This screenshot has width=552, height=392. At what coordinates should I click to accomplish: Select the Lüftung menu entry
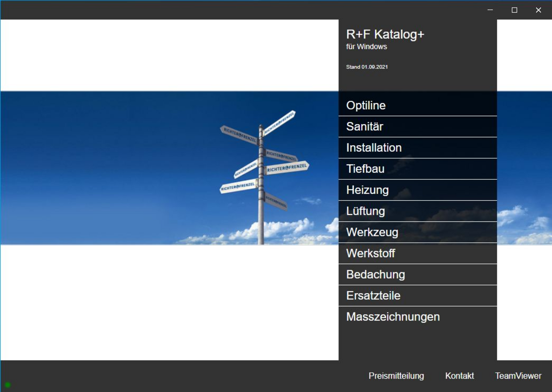(x=417, y=211)
